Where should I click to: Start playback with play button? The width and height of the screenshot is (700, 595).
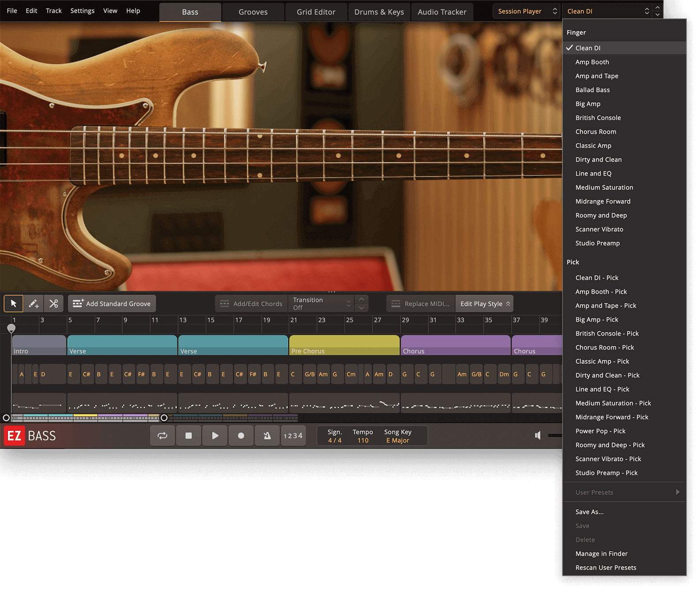point(215,436)
